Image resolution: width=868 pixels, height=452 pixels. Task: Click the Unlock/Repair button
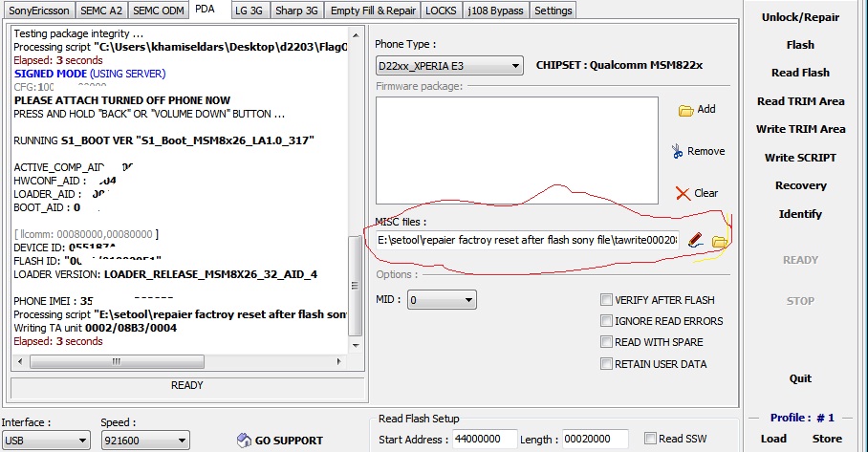(x=800, y=17)
